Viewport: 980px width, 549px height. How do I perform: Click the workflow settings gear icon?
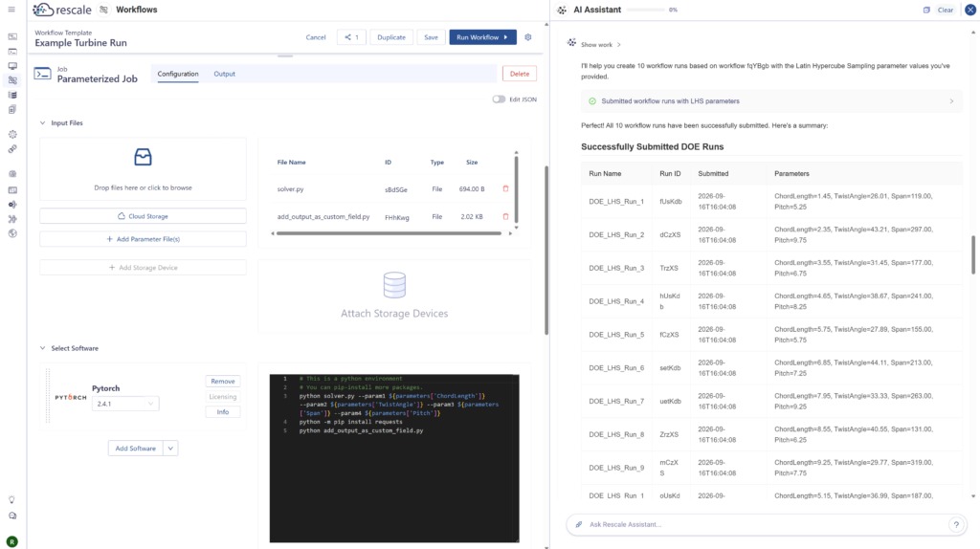[528, 37]
